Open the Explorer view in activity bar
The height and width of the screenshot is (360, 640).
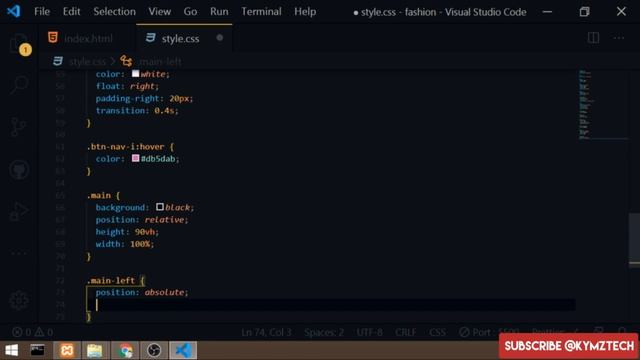coord(18,43)
